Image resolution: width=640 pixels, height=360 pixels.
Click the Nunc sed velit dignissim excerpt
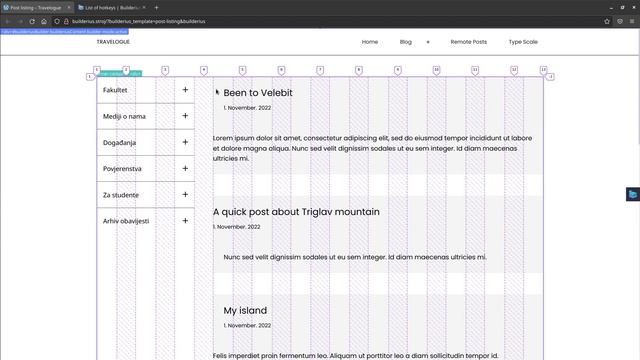[x=355, y=257]
